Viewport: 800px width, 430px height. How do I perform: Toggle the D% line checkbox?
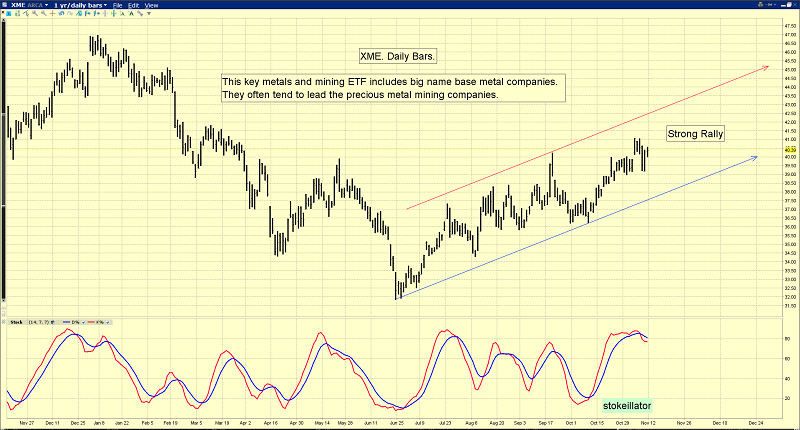click(x=83, y=322)
